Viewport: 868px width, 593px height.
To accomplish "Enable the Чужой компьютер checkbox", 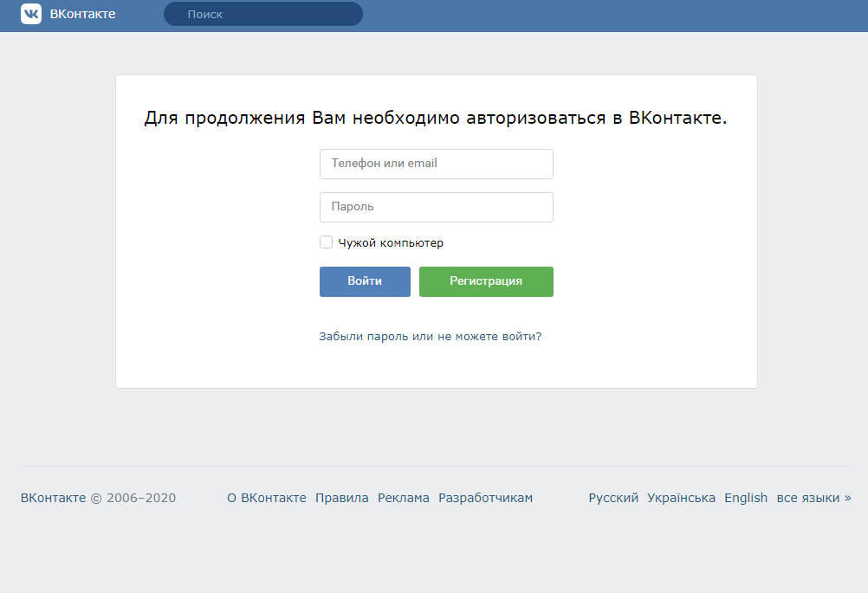I will tap(326, 242).
